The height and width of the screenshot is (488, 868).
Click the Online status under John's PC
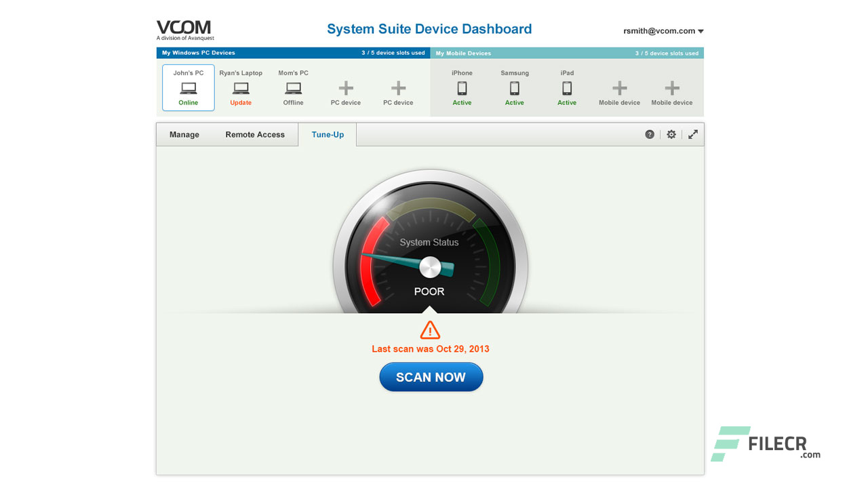coord(189,103)
